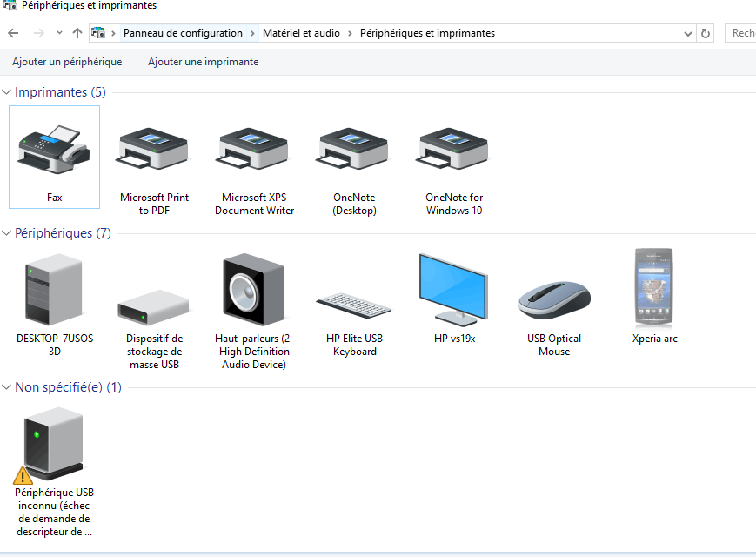Go up one folder level
Screen dimensions: 756x557
[77, 33]
